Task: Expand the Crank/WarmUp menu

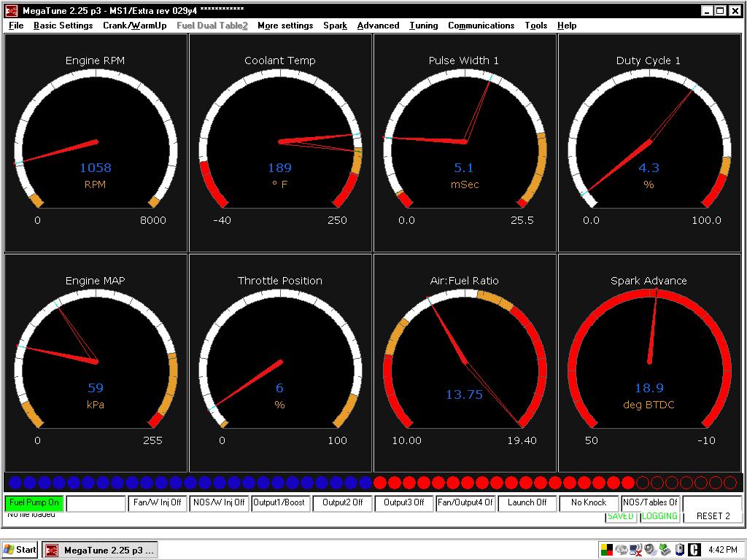Action: point(135,26)
